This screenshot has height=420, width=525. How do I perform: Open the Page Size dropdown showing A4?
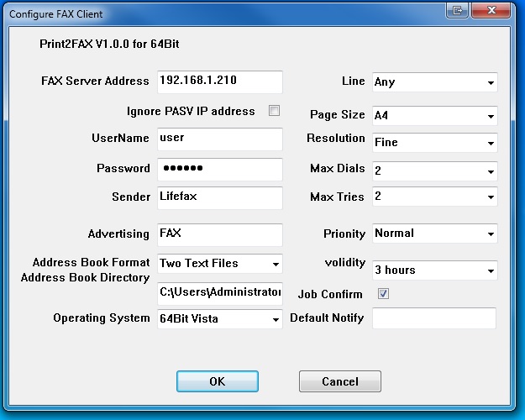(434, 116)
